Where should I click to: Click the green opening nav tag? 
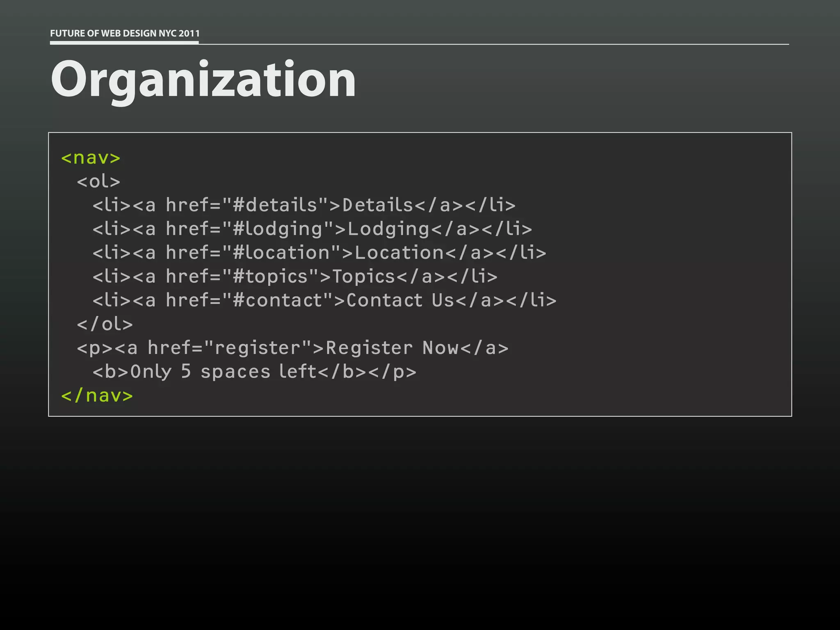pyautogui.click(x=91, y=158)
